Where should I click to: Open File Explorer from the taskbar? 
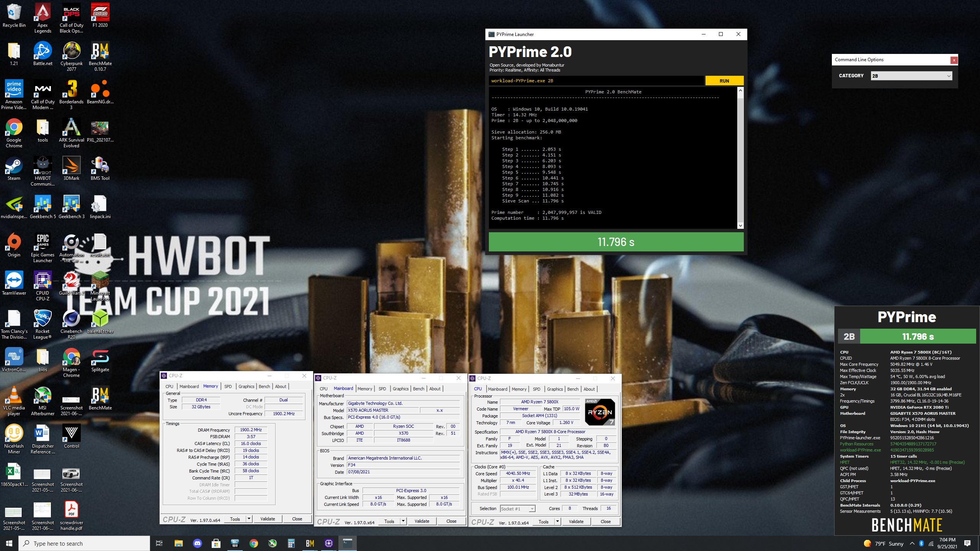178,543
